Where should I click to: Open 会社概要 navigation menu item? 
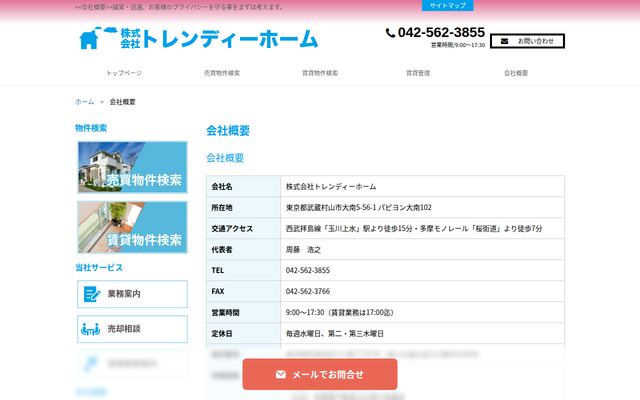tap(516, 73)
